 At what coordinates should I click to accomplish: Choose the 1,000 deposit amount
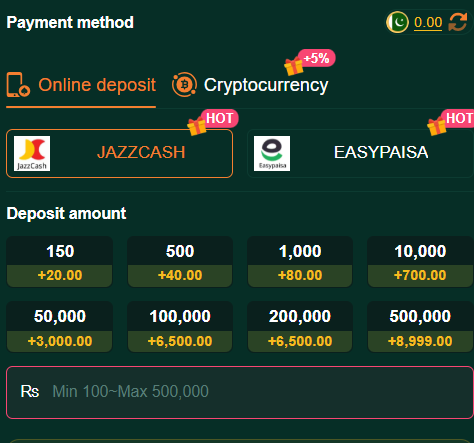tap(300, 262)
